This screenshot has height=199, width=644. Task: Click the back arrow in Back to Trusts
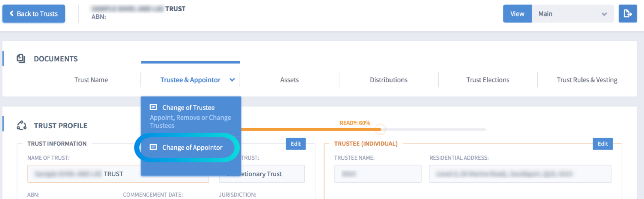pos(12,13)
